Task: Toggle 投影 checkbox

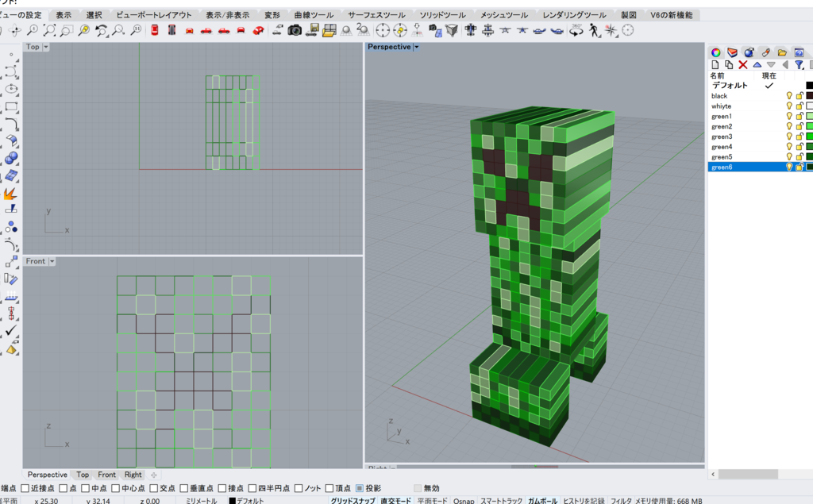Action: pos(360,488)
